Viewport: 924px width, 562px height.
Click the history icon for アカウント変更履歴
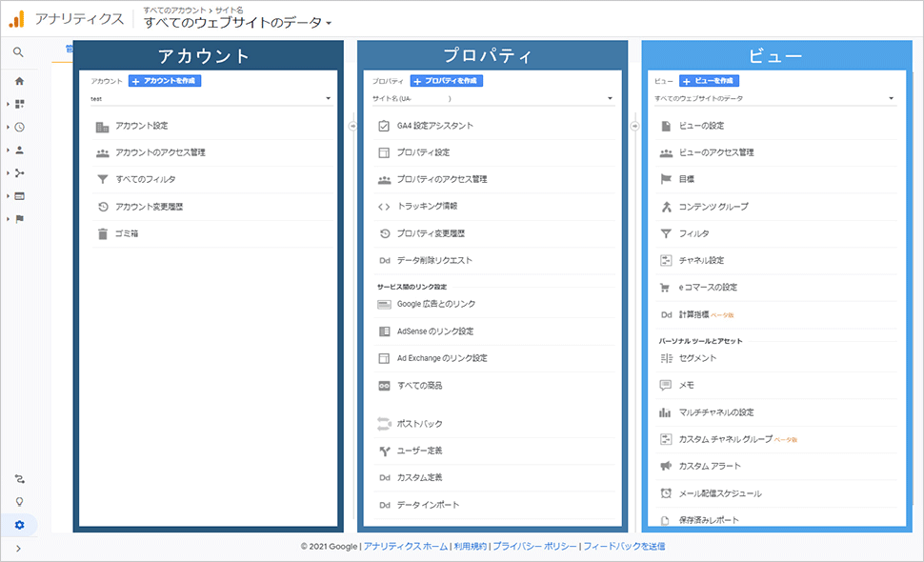103,207
